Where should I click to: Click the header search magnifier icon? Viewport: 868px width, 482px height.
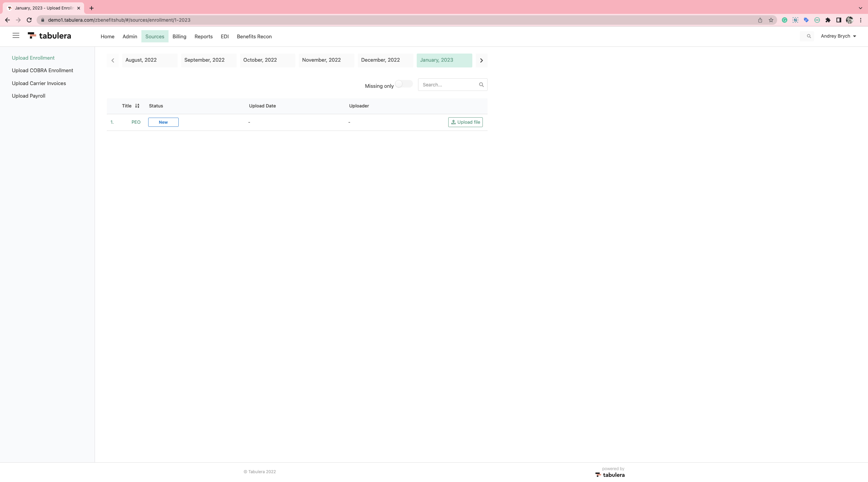(x=809, y=36)
